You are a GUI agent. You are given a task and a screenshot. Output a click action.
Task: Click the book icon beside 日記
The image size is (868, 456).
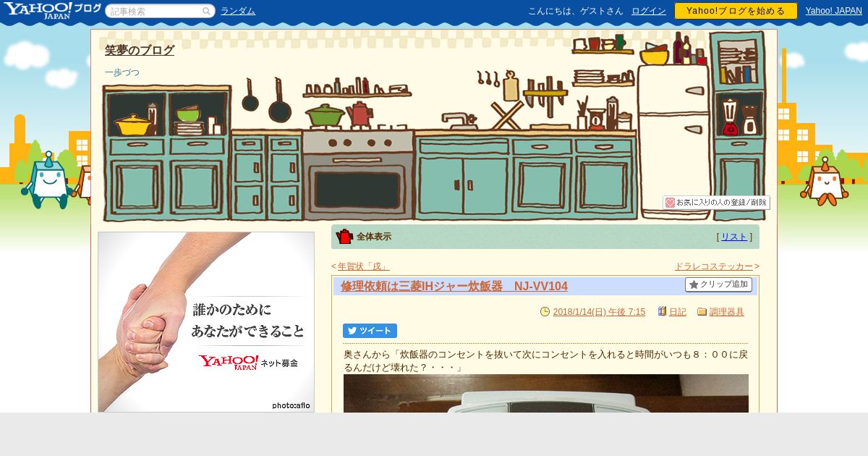662,311
